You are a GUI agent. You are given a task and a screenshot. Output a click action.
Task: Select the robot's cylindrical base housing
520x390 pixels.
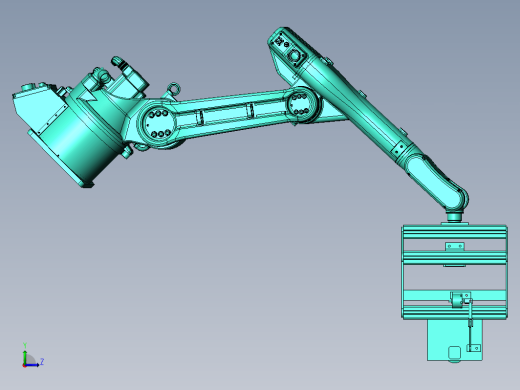(80, 137)
